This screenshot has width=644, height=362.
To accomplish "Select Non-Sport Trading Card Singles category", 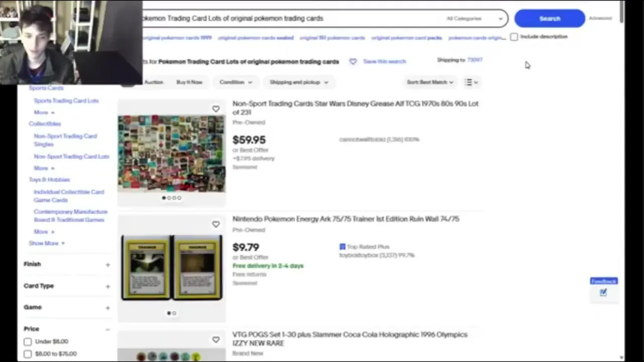I will 65,140.
